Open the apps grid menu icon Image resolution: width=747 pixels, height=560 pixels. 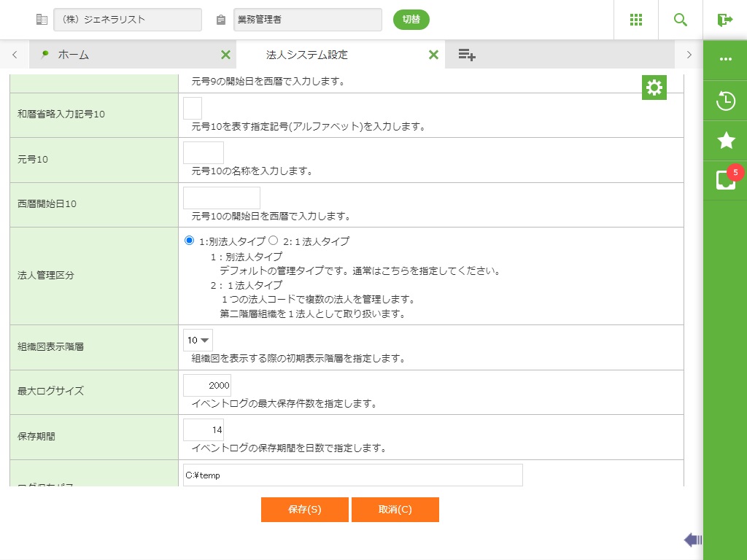click(x=636, y=20)
